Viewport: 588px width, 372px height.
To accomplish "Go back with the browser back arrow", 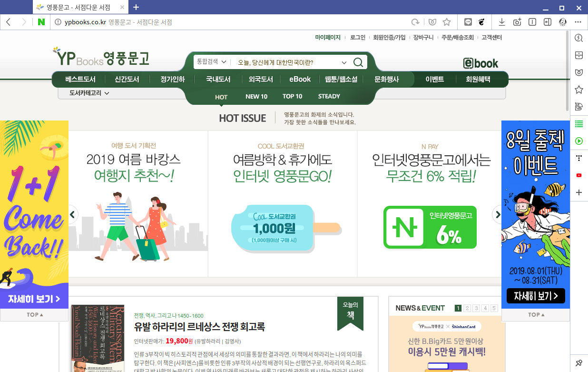I will click(x=9, y=22).
